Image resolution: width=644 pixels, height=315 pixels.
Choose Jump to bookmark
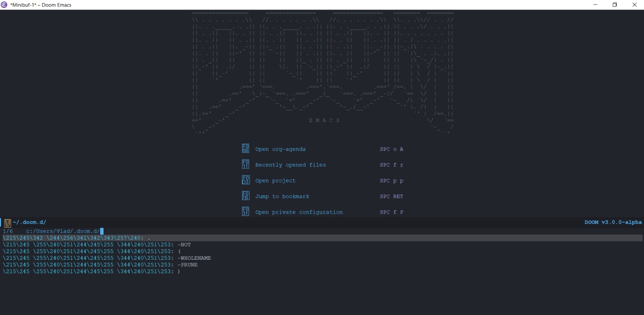282,196
